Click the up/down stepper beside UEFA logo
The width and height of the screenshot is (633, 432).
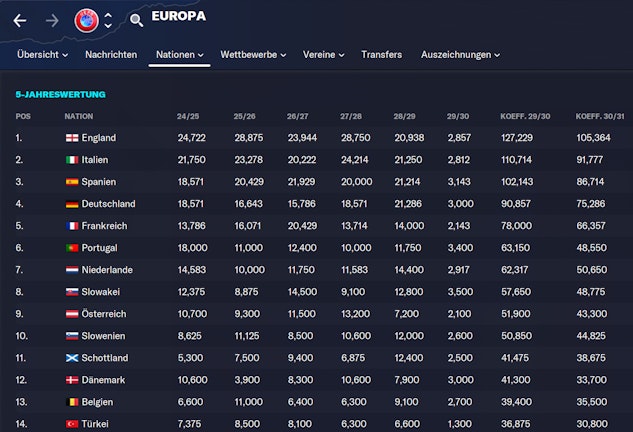point(108,20)
